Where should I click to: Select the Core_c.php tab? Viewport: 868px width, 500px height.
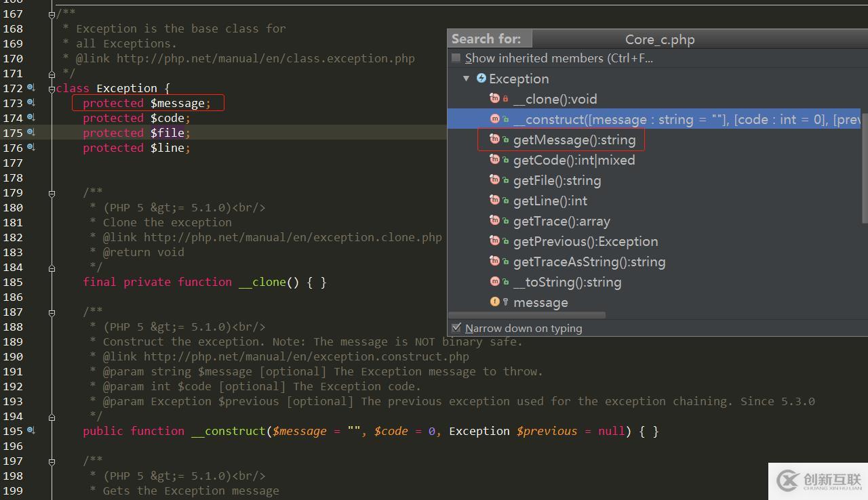coord(659,39)
